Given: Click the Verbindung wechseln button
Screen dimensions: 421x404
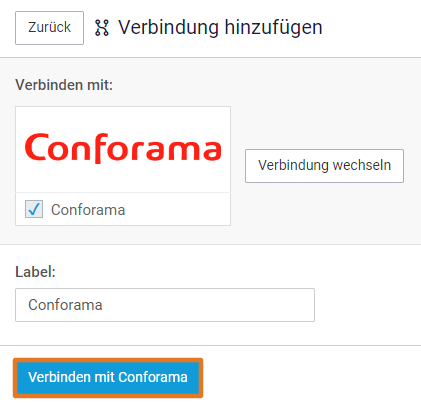Looking at the screenshot, I should (324, 166).
